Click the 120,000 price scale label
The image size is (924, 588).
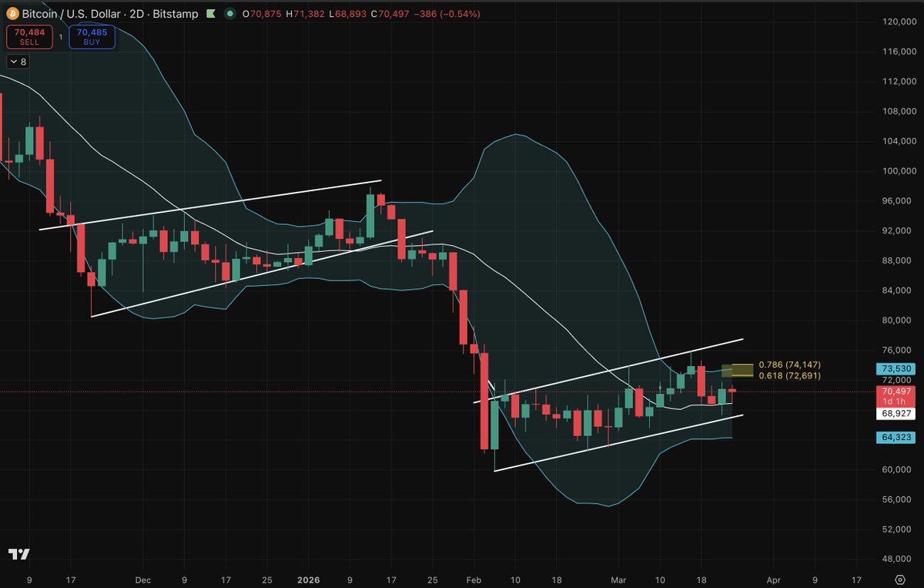tap(898, 22)
